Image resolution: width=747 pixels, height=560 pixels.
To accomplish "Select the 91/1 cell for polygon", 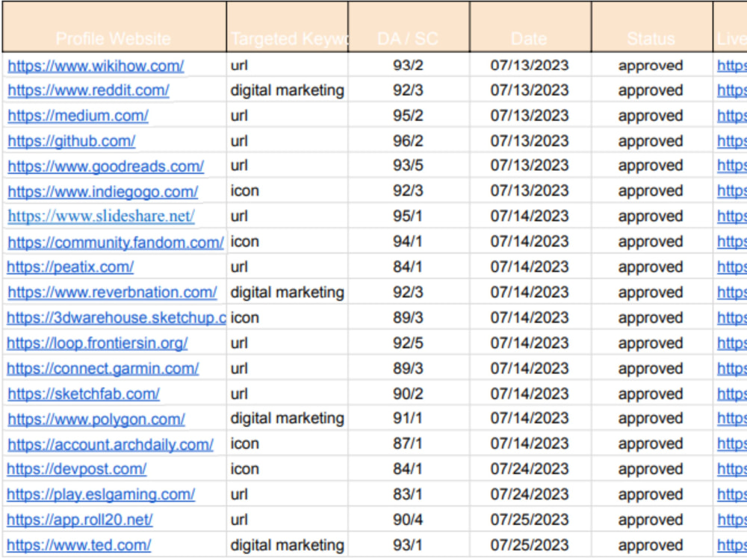I will (x=408, y=418).
